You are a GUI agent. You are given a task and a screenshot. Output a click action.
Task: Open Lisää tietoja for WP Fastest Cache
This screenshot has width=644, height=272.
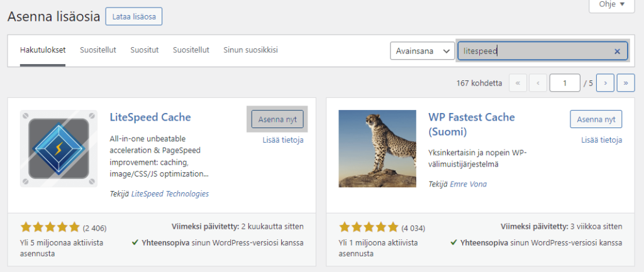[602, 140]
